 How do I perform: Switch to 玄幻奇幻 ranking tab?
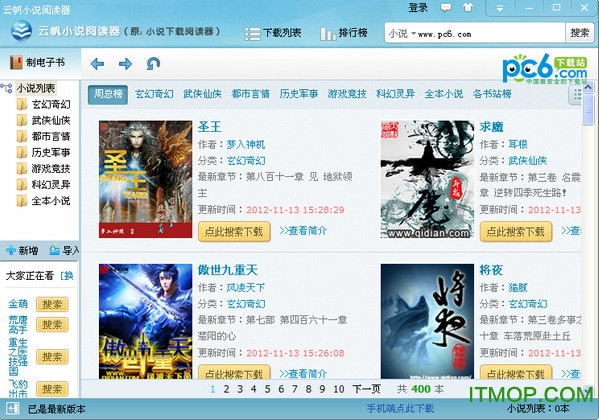point(154,94)
